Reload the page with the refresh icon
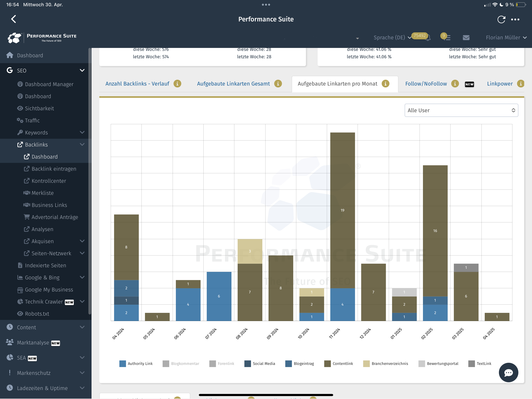 click(x=501, y=19)
